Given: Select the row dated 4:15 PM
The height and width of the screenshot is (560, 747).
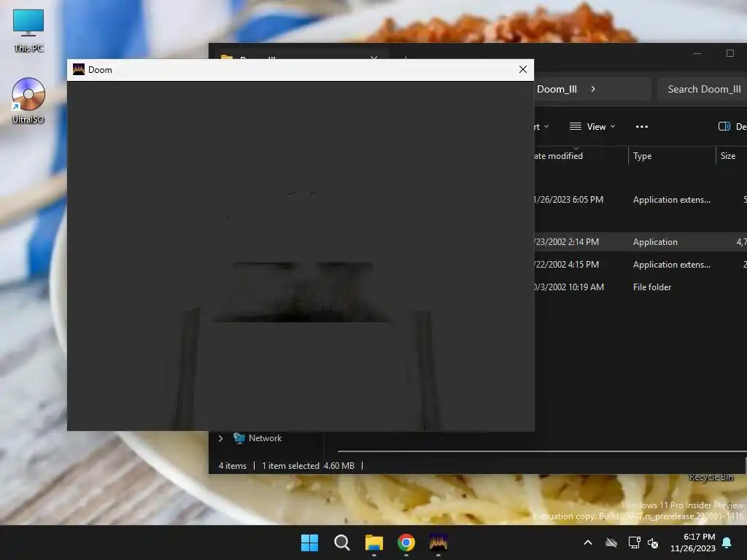Looking at the screenshot, I should pyautogui.click(x=640, y=264).
